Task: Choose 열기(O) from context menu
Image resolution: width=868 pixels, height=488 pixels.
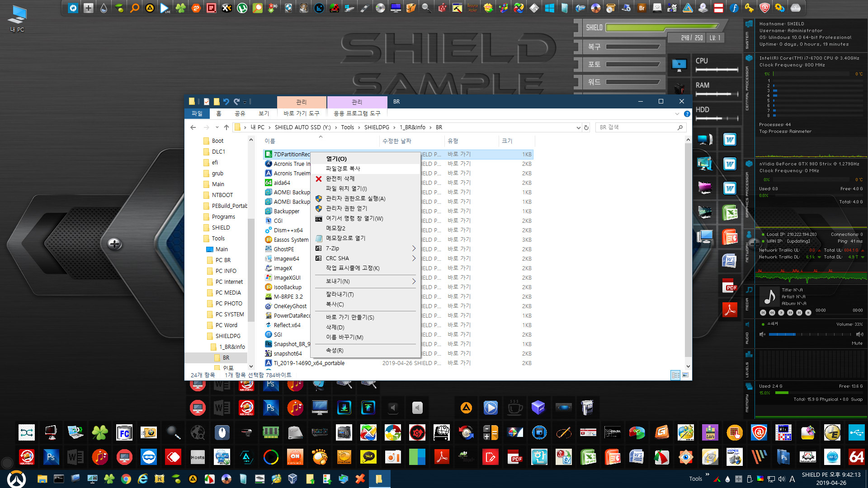Action: [x=366, y=159]
